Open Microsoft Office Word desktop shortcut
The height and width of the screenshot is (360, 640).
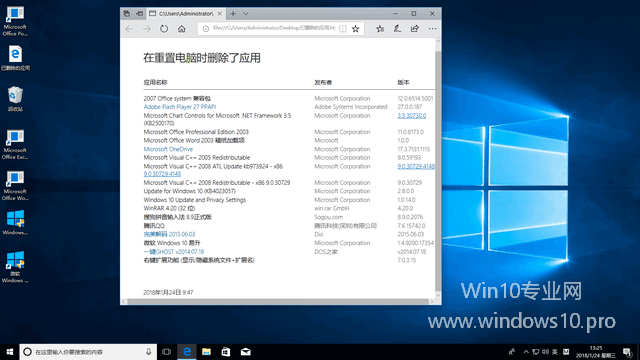[x=15, y=186]
